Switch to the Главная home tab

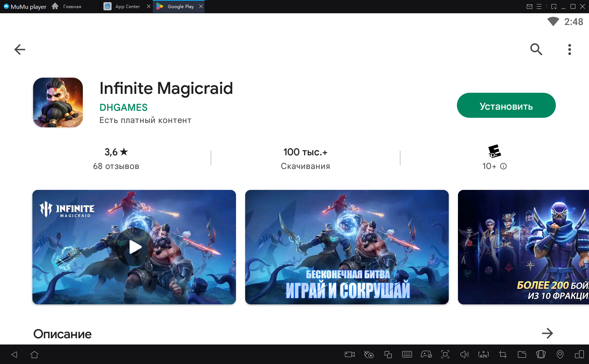(72, 7)
